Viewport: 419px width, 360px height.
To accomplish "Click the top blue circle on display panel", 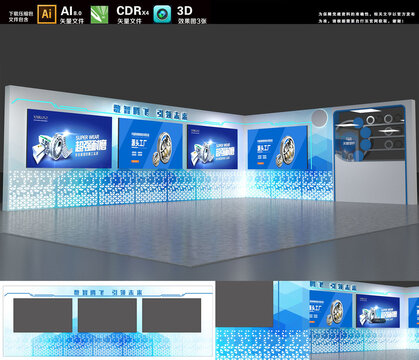I will (359, 123).
